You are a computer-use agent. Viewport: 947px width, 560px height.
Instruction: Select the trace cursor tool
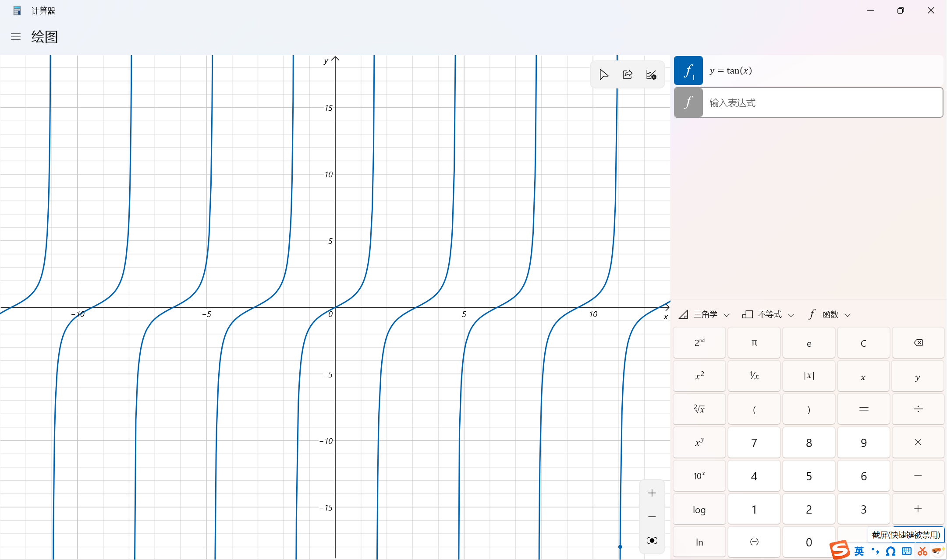[x=604, y=75]
